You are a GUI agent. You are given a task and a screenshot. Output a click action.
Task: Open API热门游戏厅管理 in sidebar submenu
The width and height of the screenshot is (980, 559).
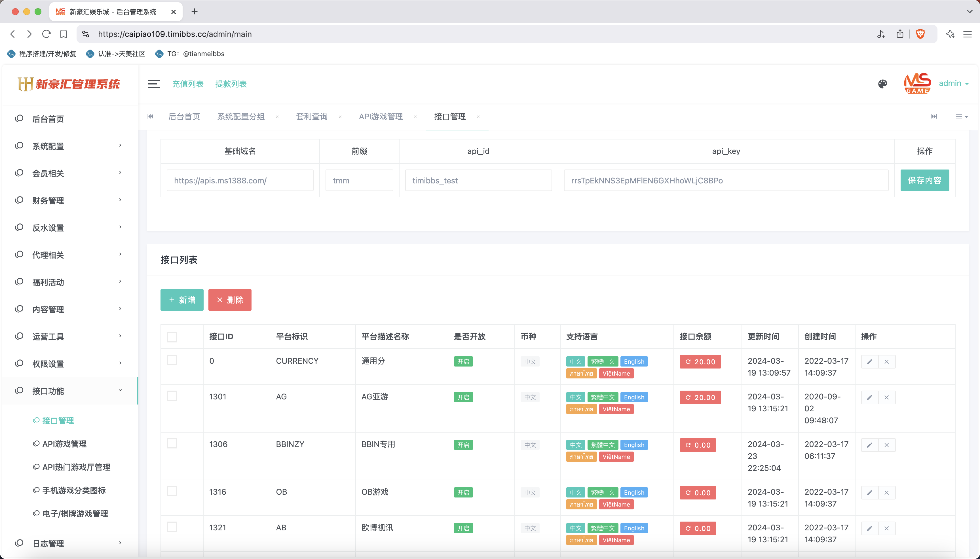(76, 467)
